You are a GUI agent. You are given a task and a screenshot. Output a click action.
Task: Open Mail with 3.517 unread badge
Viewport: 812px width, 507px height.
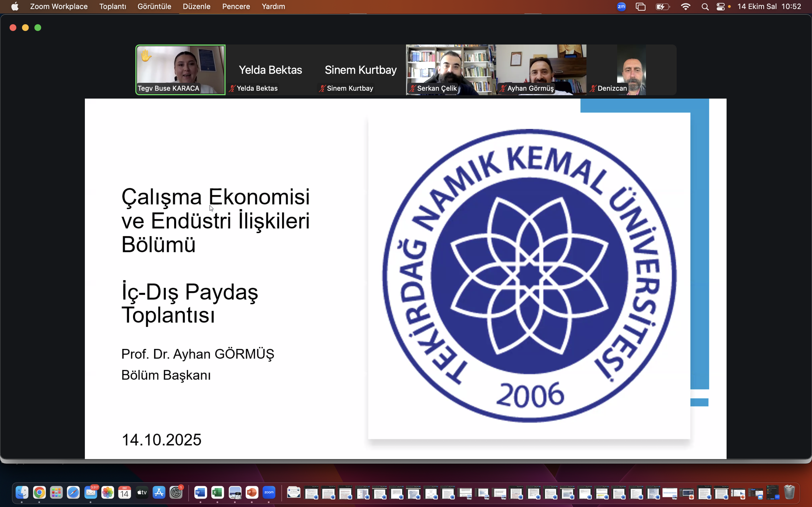tap(91, 492)
